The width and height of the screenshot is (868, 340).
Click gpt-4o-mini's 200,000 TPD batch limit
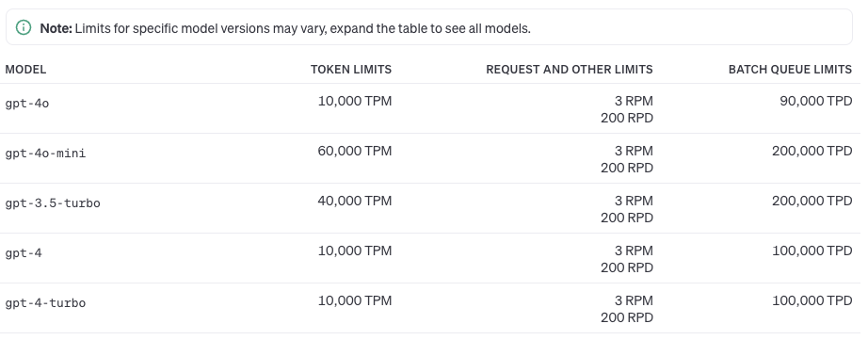(812, 151)
